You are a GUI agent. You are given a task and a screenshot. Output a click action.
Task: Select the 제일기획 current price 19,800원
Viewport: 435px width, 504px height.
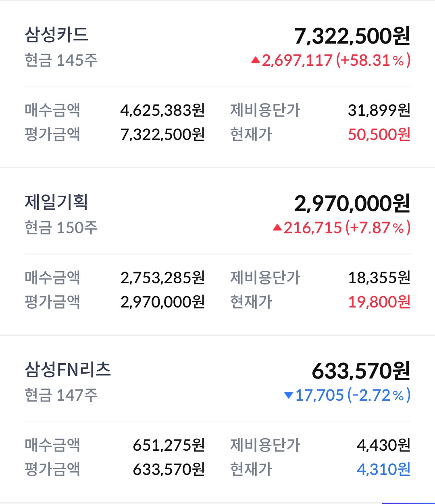click(x=379, y=302)
